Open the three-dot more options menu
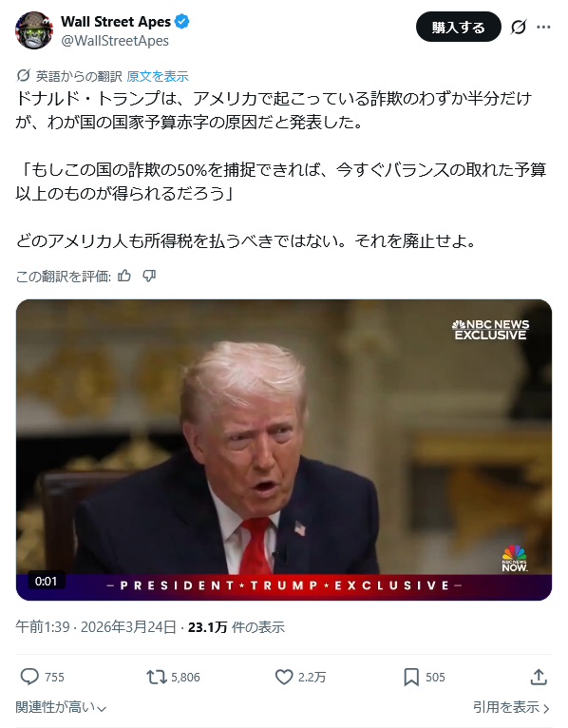Screen dimensions: 568x728 [543, 28]
